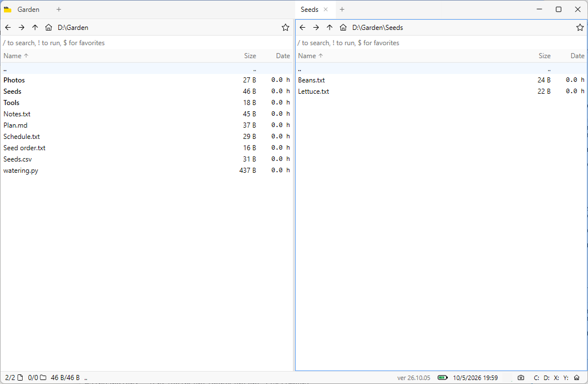Select Lettuce.txt in right pane
This screenshot has width=588, height=384.
coord(441,91)
